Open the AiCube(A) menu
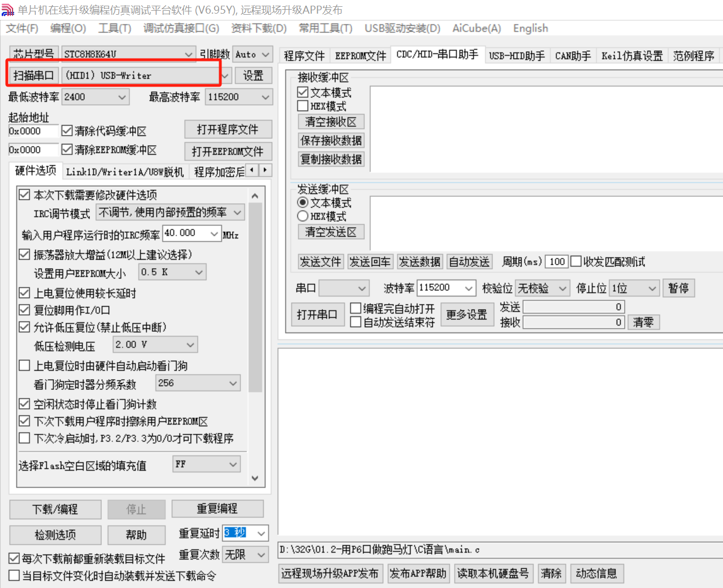This screenshot has height=588, width=723. coord(476,28)
